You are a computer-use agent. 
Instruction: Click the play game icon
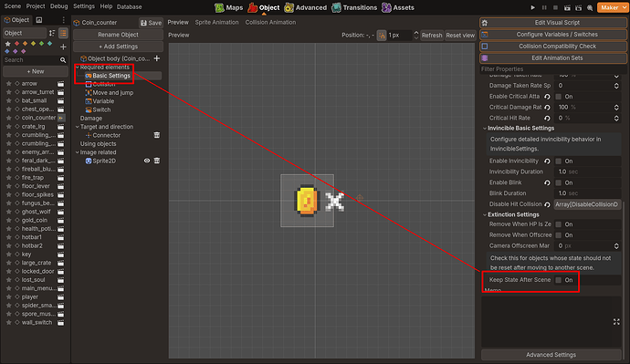pos(533,7)
